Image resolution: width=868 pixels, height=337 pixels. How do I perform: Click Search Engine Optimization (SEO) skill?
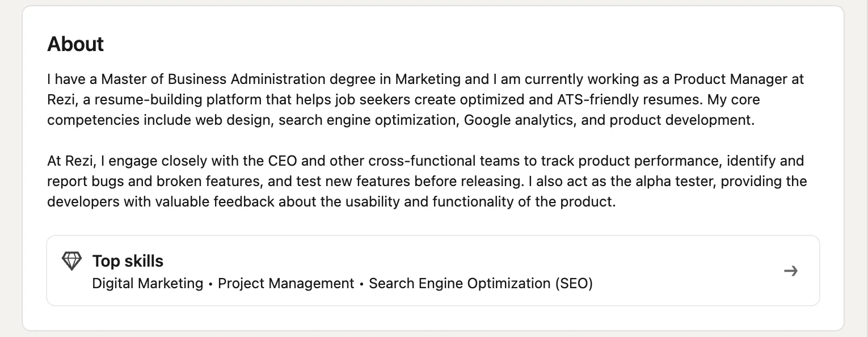tap(481, 283)
